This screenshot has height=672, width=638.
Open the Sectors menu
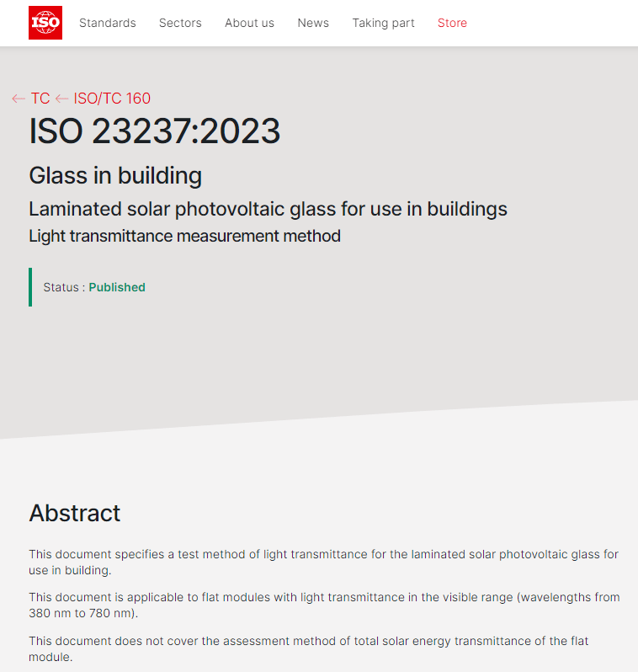180,23
